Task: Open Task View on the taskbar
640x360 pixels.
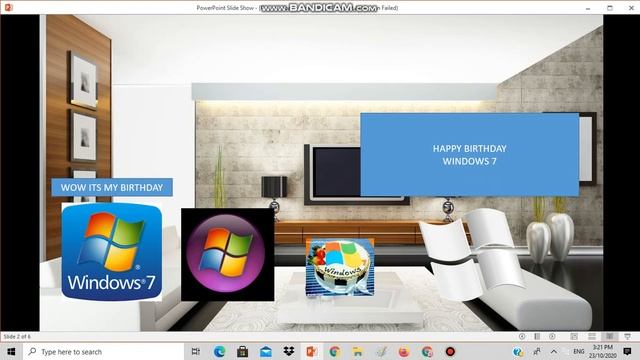Action: pyautogui.click(x=196, y=351)
